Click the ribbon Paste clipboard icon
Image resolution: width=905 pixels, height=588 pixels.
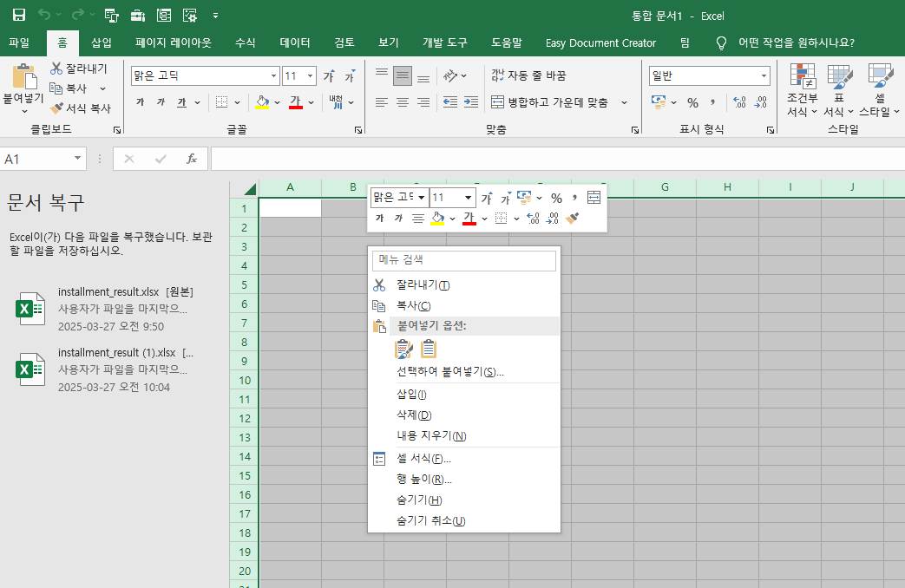coord(24,76)
